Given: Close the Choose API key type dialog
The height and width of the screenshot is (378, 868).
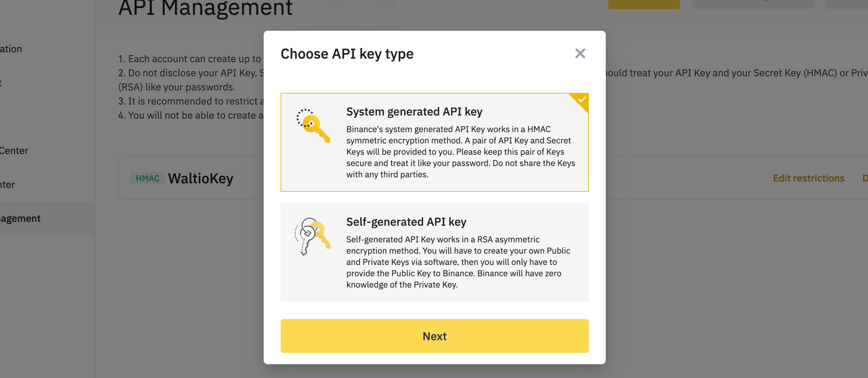Looking at the screenshot, I should coord(580,54).
